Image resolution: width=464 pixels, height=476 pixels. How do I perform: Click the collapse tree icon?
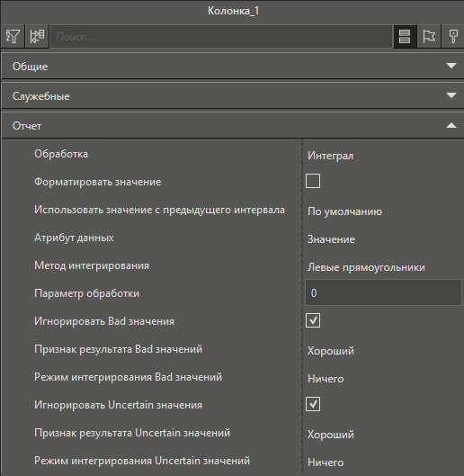[37, 36]
